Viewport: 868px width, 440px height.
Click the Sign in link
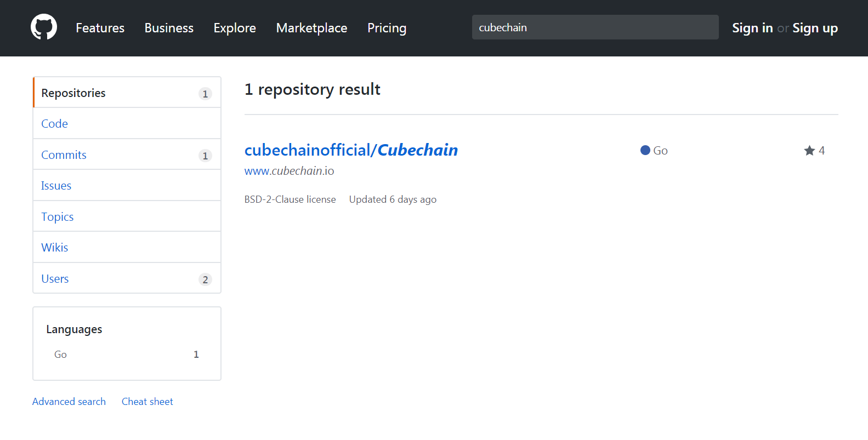(x=752, y=28)
